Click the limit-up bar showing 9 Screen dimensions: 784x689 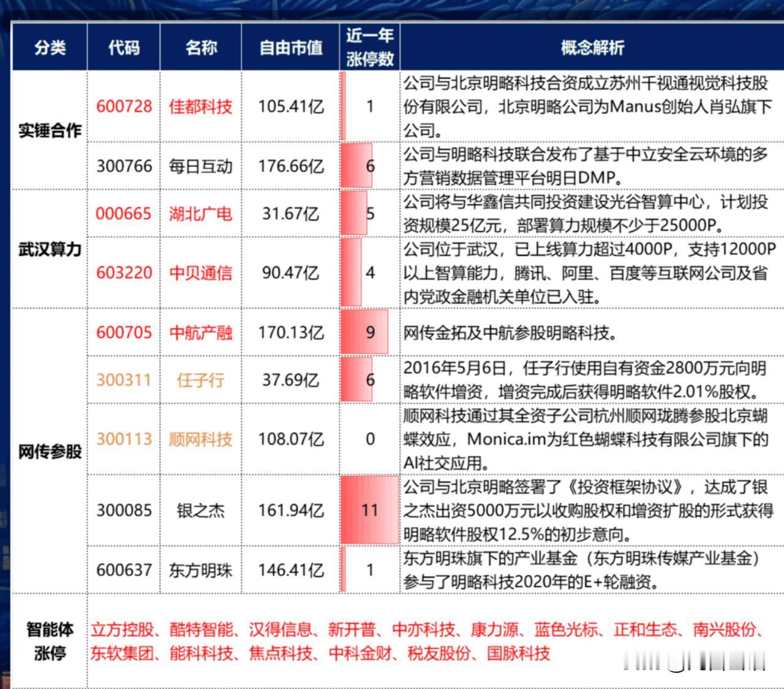pos(364,333)
